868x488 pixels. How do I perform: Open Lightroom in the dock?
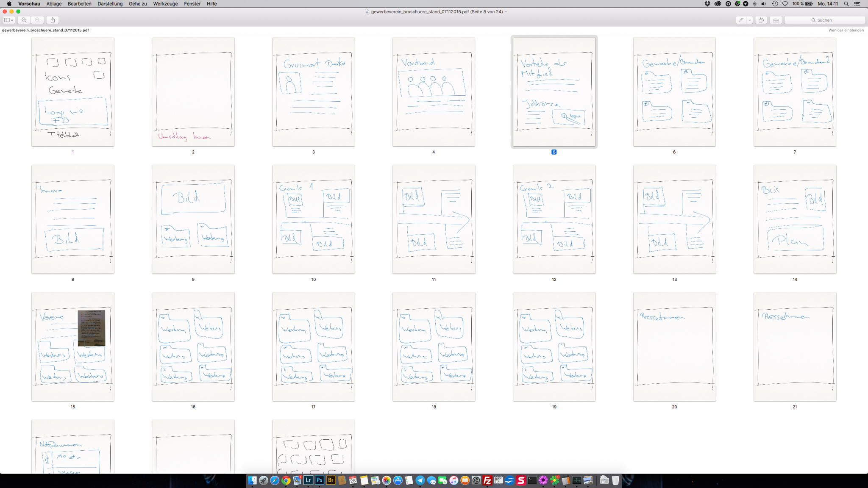point(308,480)
